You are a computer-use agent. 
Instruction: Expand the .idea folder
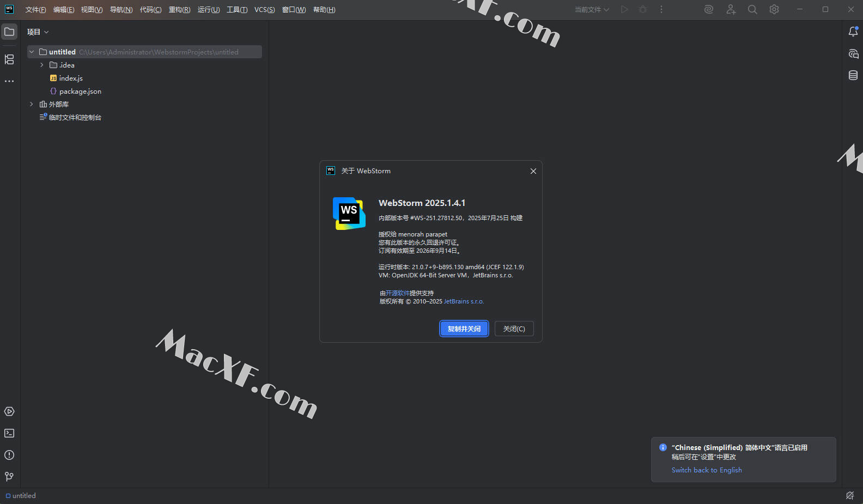click(x=42, y=65)
